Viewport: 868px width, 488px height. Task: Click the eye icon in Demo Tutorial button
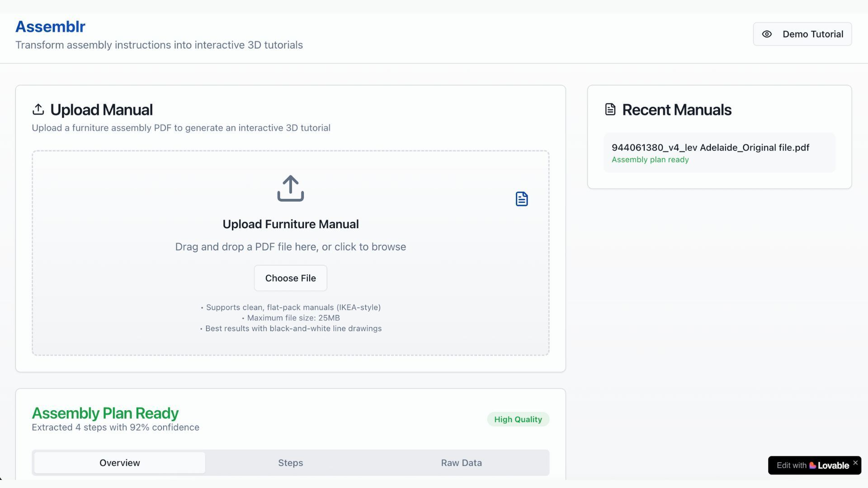pyautogui.click(x=767, y=34)
